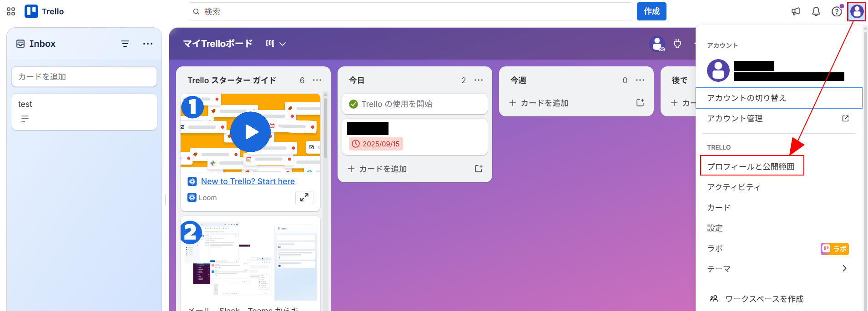This screenshot has height=311, width=868.
Task: Click the board member avatar icon
Action: pyautogui.click(x=657, y=44)
